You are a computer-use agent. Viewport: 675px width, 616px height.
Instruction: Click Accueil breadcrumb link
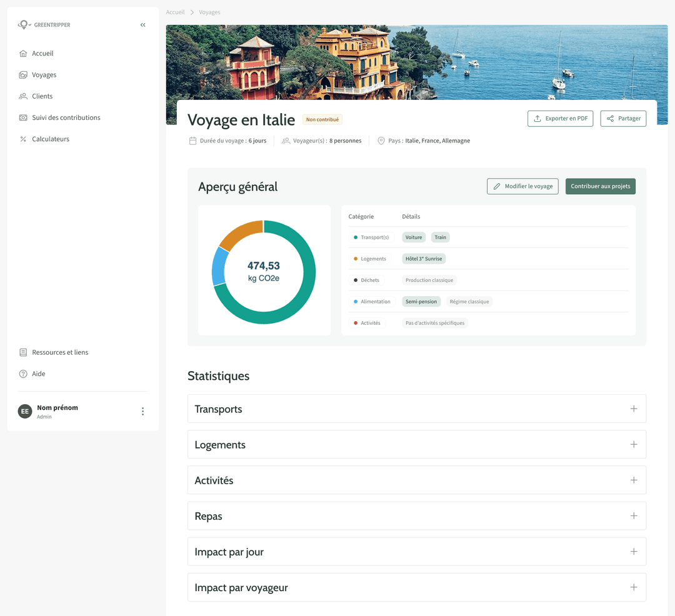pyautogui.click(x=175, y=12)
